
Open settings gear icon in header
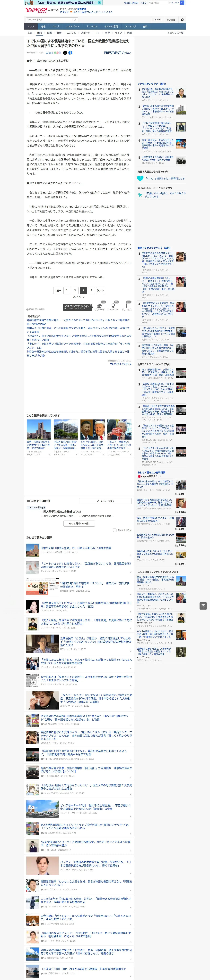182,20
